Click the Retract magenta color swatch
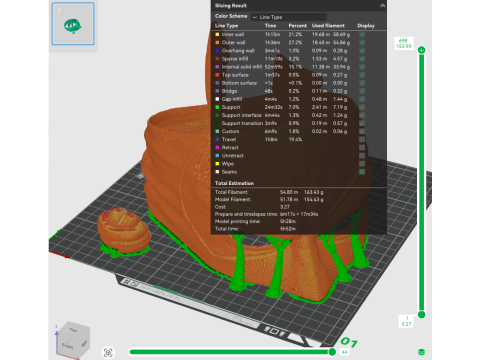The width and height of the screenshot is (480, 360). (x=217, y=147)
